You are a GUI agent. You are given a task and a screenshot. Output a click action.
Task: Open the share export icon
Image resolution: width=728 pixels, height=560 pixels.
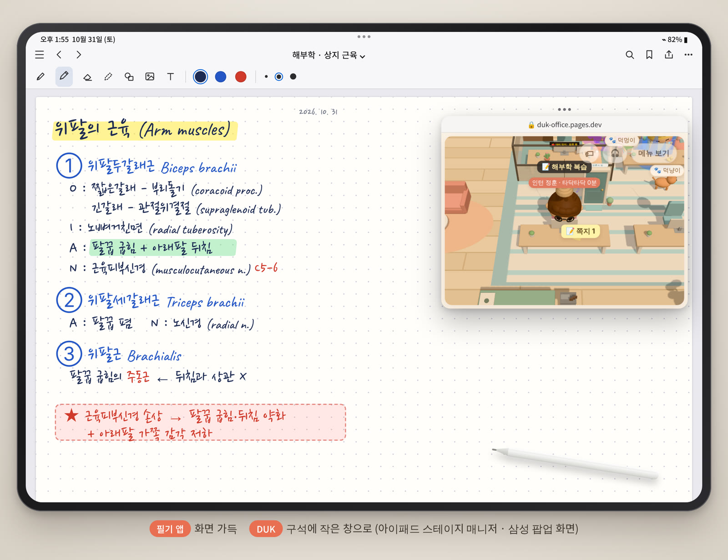[669, 55]
